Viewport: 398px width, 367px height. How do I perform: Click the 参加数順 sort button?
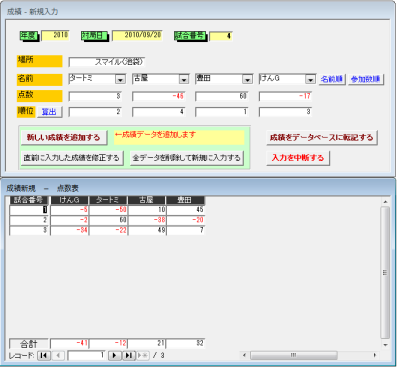coord(366,79)
